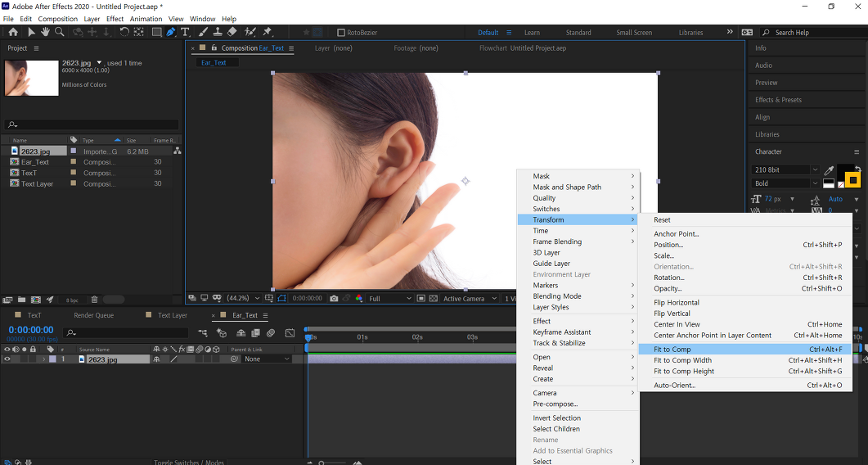The image size is (868, 465).
Task: Select the Horizontal Type tool
Action: [x=186, y=33]
